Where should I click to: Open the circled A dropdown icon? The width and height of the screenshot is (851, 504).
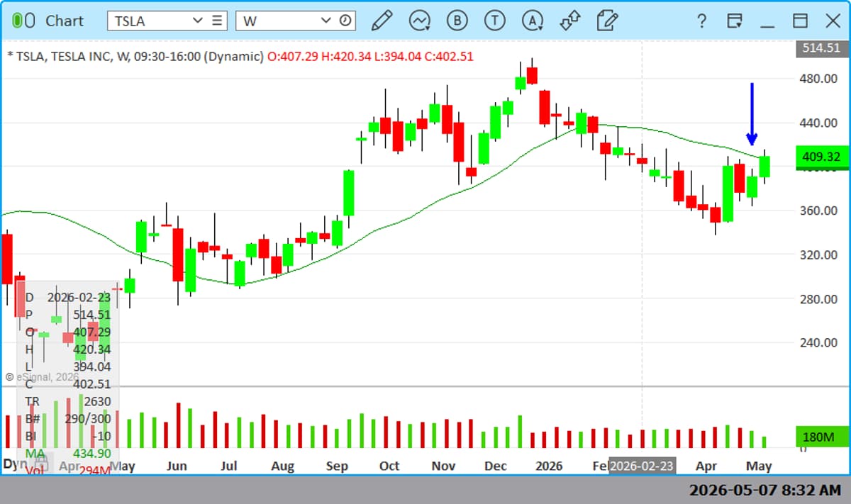533,21
